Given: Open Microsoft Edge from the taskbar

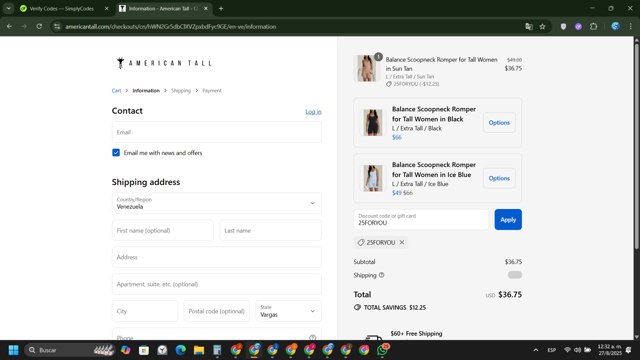Looking at the screenshot, I should coord(181,350).
